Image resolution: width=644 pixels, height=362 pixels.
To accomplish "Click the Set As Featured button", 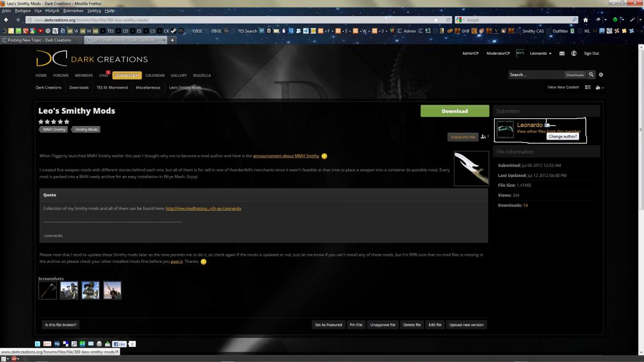I will pos(328,324).
